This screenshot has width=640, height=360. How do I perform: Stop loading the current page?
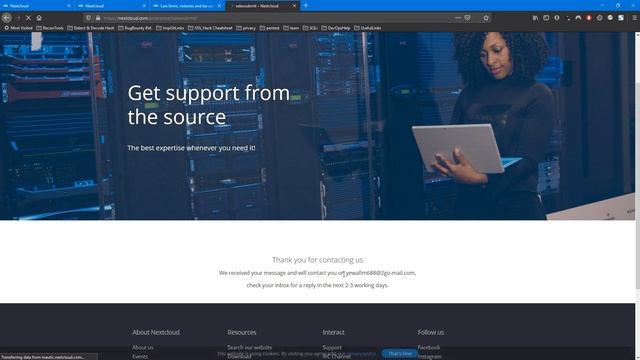(28, 18)
